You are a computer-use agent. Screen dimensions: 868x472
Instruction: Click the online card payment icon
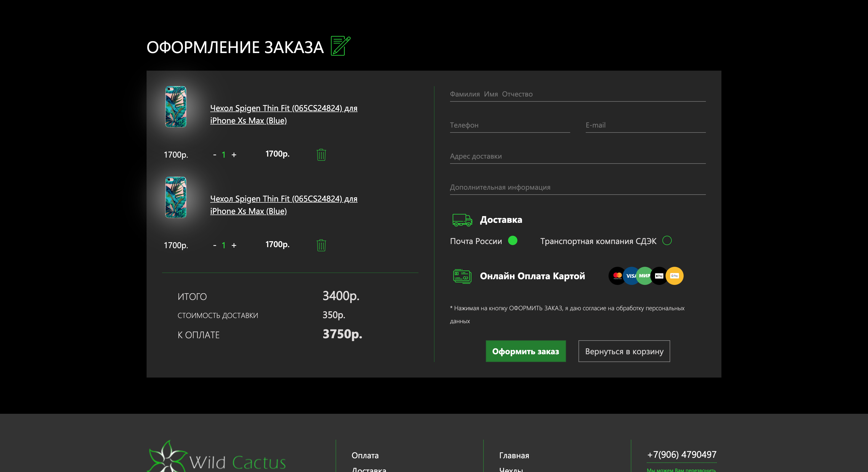point(462,276)
